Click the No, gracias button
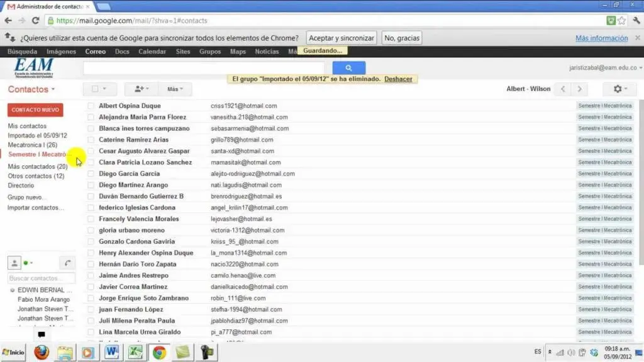The width and height of the screenshot is (644, 362). [x=402, y=38]
